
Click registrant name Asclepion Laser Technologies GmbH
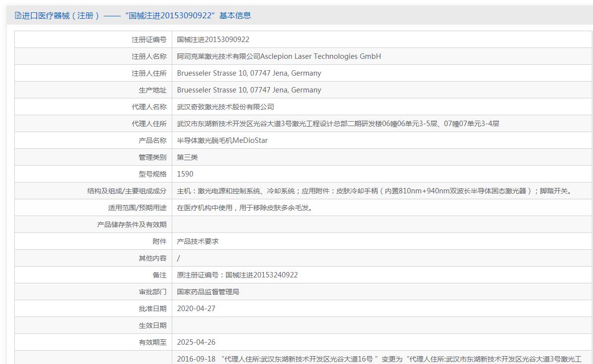[279, 56]
